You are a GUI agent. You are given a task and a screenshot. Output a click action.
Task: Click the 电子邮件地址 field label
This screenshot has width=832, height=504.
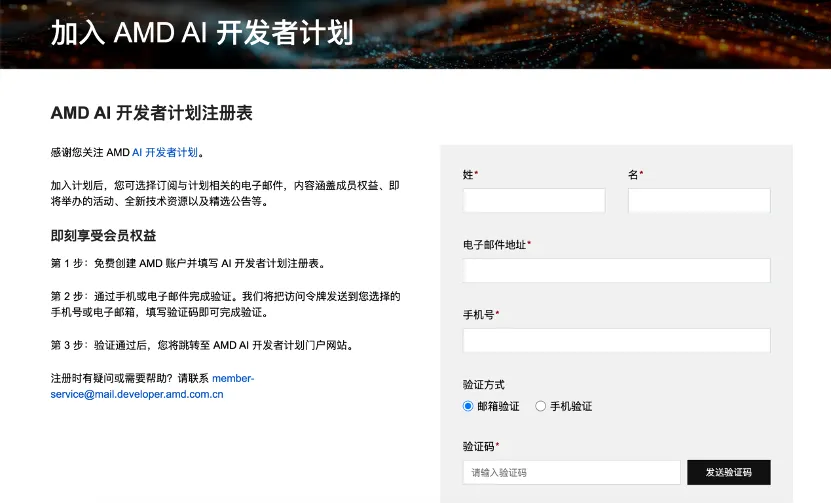pos(497,245)
